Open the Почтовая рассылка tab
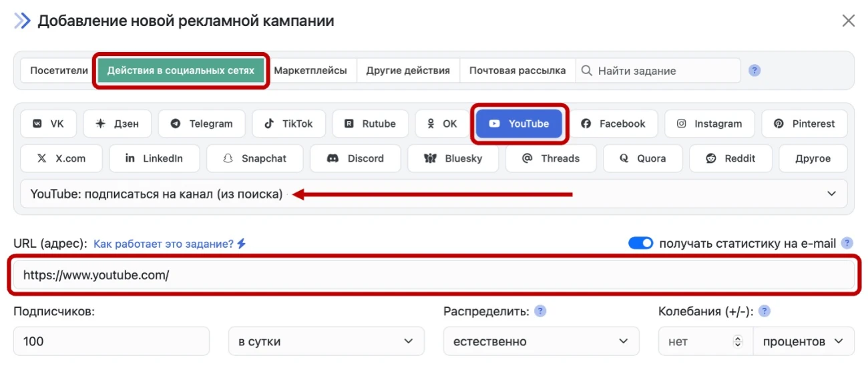The image size is (868, 368). (x=517, y=70)
